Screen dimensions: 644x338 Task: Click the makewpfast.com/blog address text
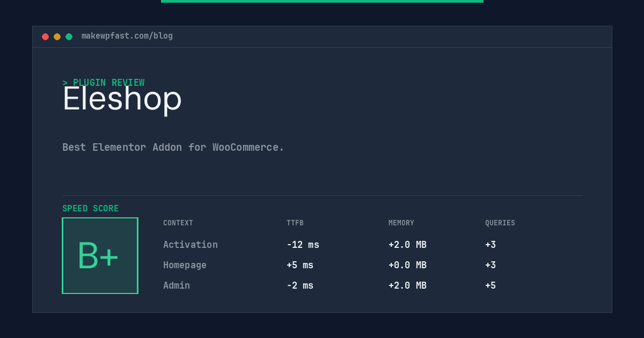127,36
